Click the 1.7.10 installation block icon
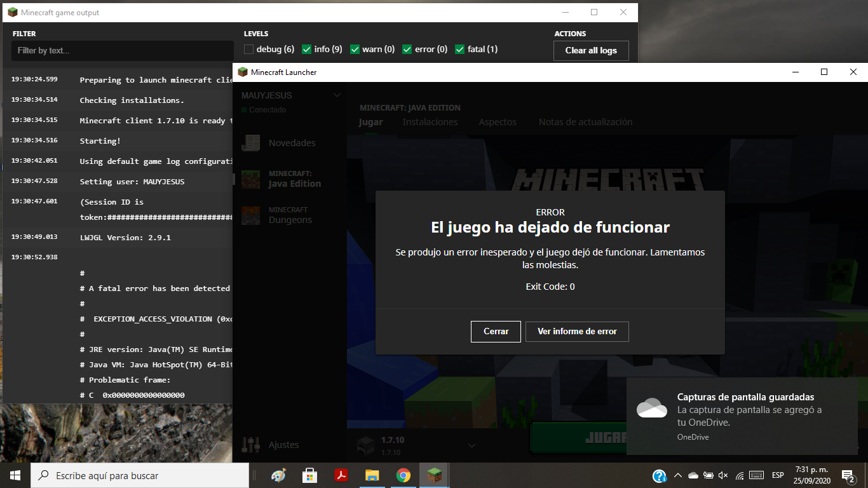 365,445
